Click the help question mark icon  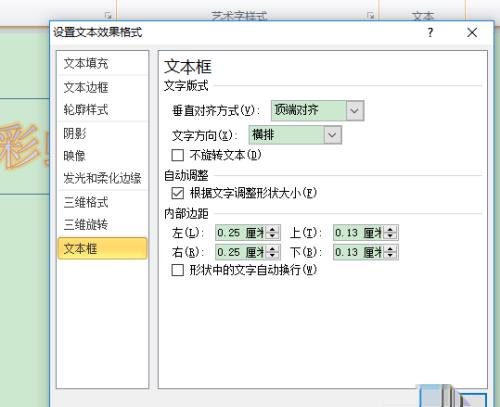430,32
